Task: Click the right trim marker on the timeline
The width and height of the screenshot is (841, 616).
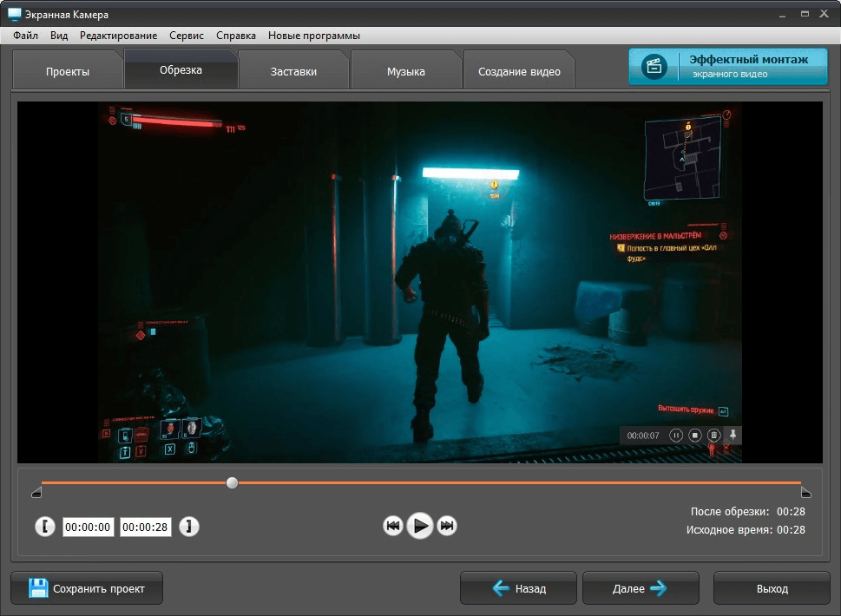Action: 805,492
